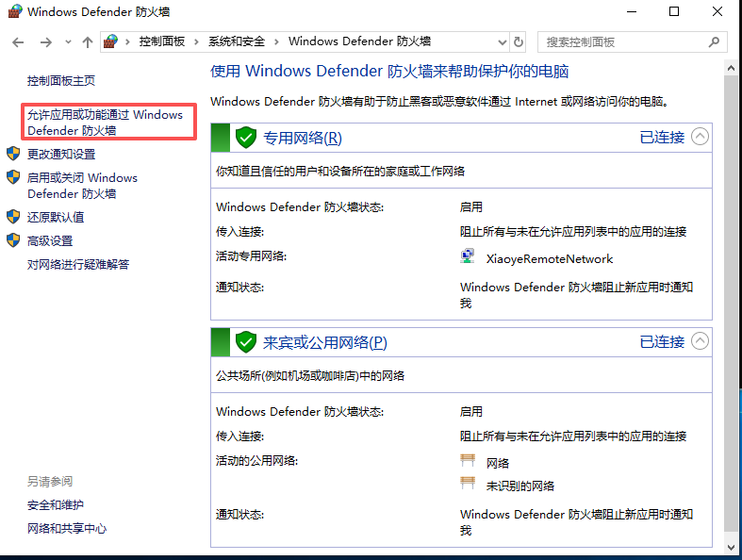Screen dimensions: 742x560
Task: Click the green shield beside 来宾或公用网络
Action: 246,341
